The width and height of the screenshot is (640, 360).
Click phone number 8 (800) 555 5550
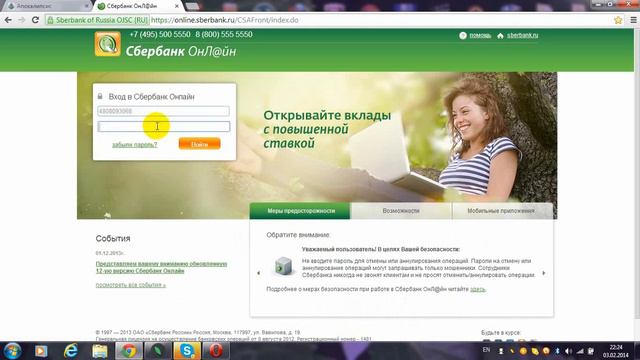click(224, 35)
